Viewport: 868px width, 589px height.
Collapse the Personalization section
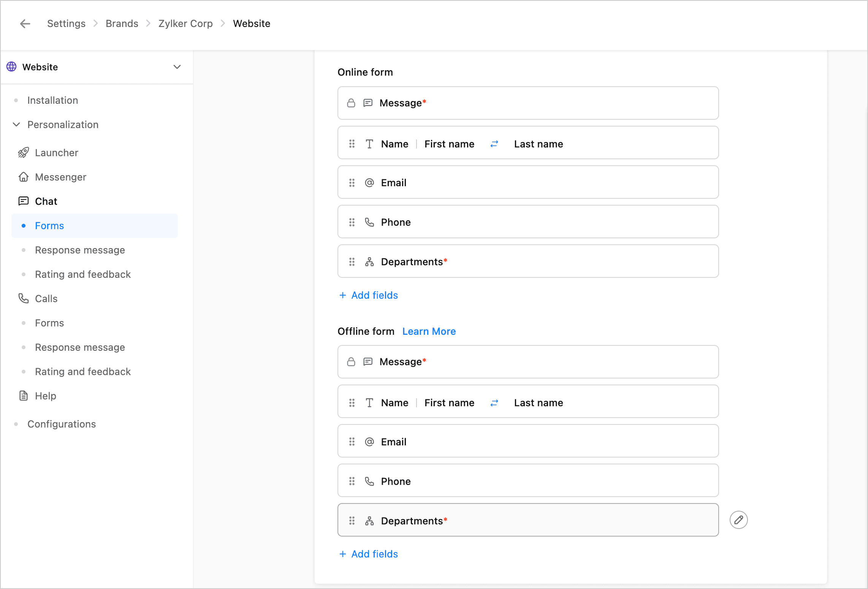[x=16, y=125]
